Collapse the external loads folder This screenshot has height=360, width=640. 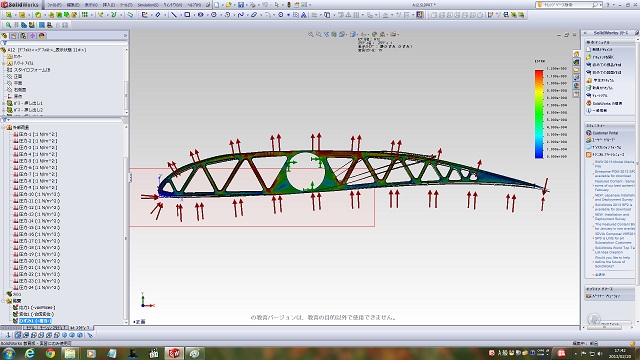4,127
